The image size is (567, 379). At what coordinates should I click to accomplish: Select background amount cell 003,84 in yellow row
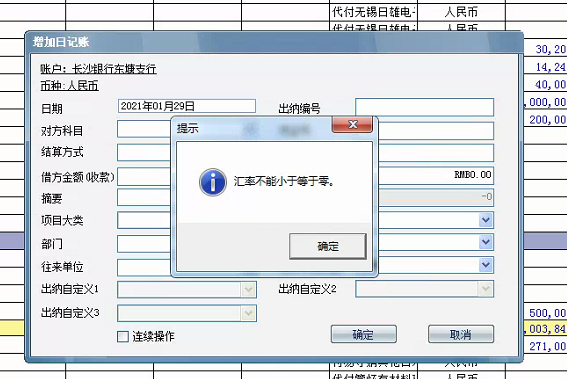[545, 329]
